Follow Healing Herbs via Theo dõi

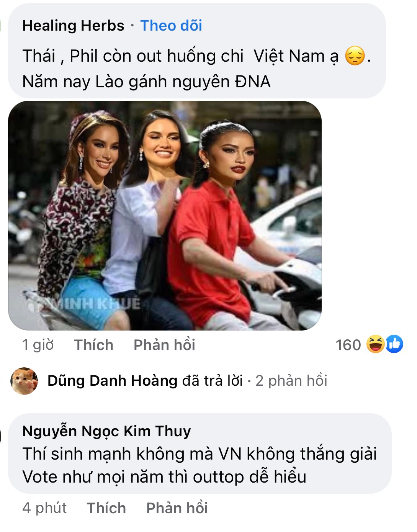[x=171, y=26]
